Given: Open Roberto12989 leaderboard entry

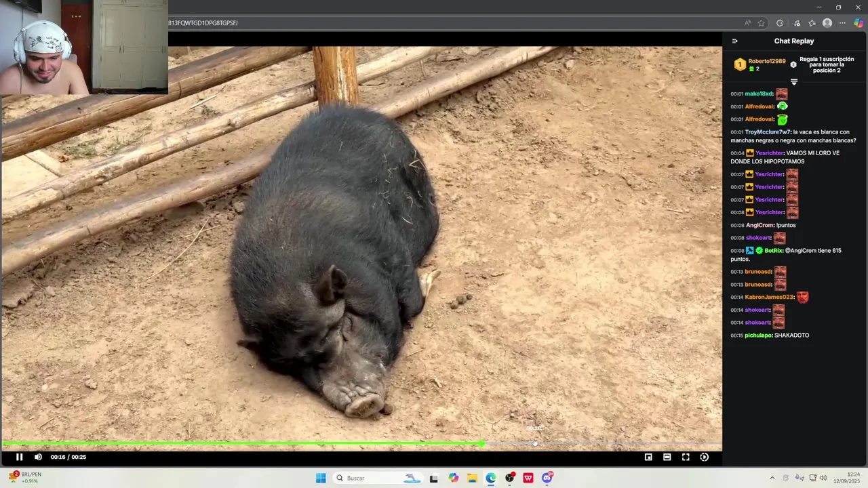Looking at the screenshot, I should click(x=759, y=64).
